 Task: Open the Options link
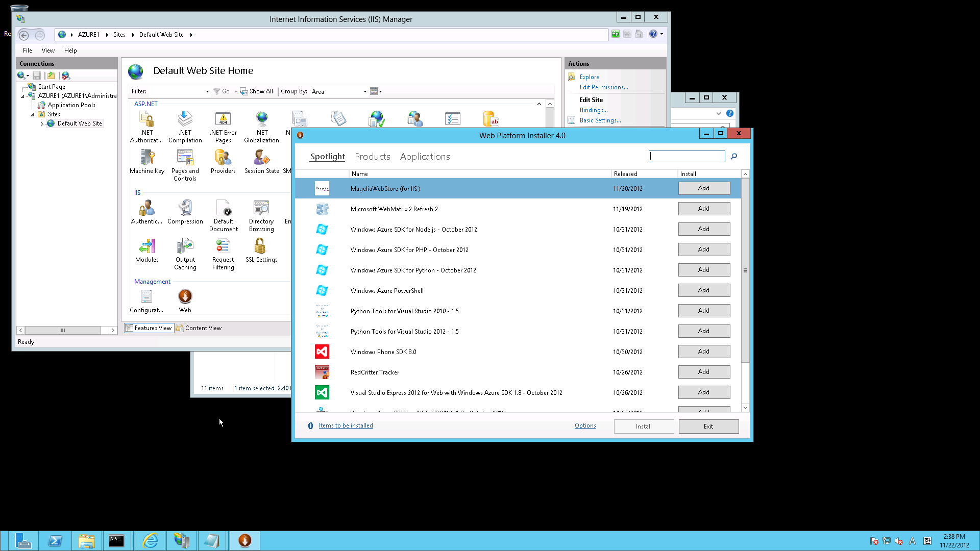[x=585, y=425]
